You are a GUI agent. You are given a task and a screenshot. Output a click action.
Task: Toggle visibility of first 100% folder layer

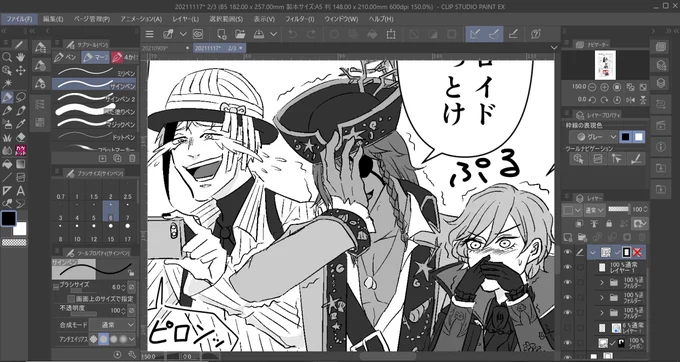[x=567, y=283]
